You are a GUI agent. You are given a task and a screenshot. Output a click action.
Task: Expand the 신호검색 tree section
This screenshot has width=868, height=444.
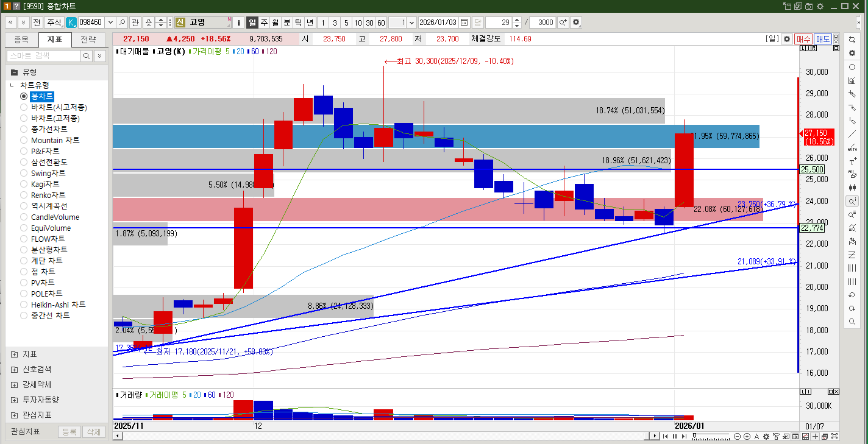[14, 369]
